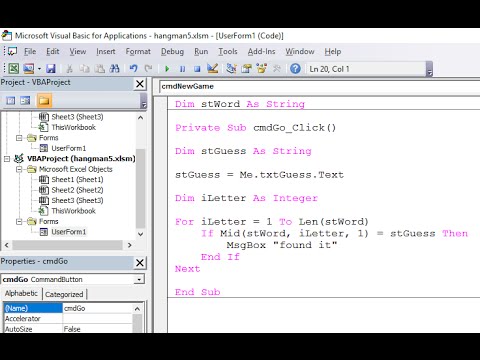Select lower Sheet3 (Sheet3) tree item
The height and width of the screenshot is (360, 480).
click(77, 201)
